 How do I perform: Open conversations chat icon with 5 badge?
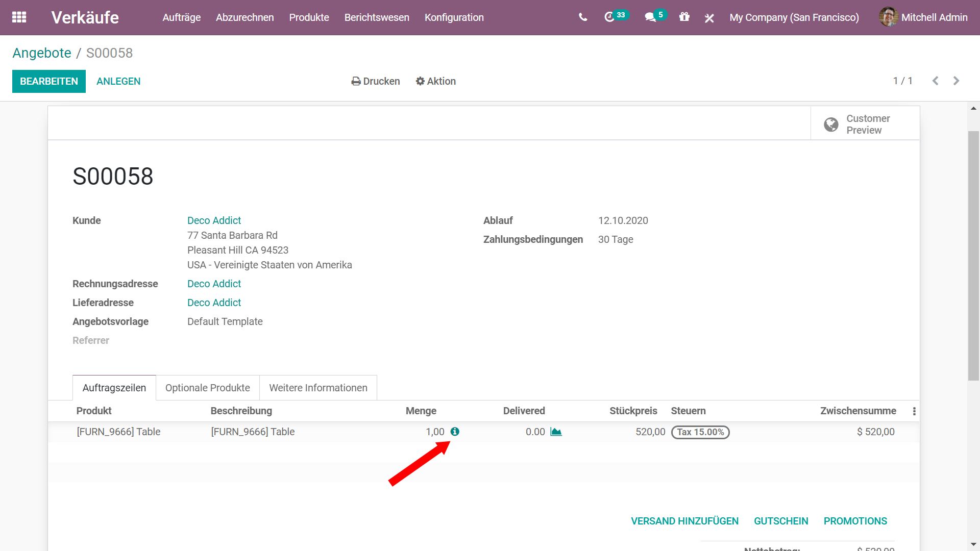(650, 17)
